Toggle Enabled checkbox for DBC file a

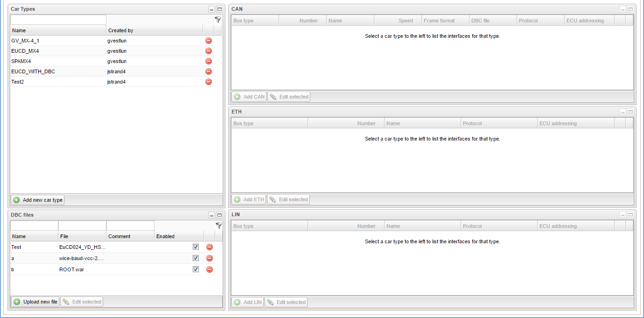click(x=196, y=258)
